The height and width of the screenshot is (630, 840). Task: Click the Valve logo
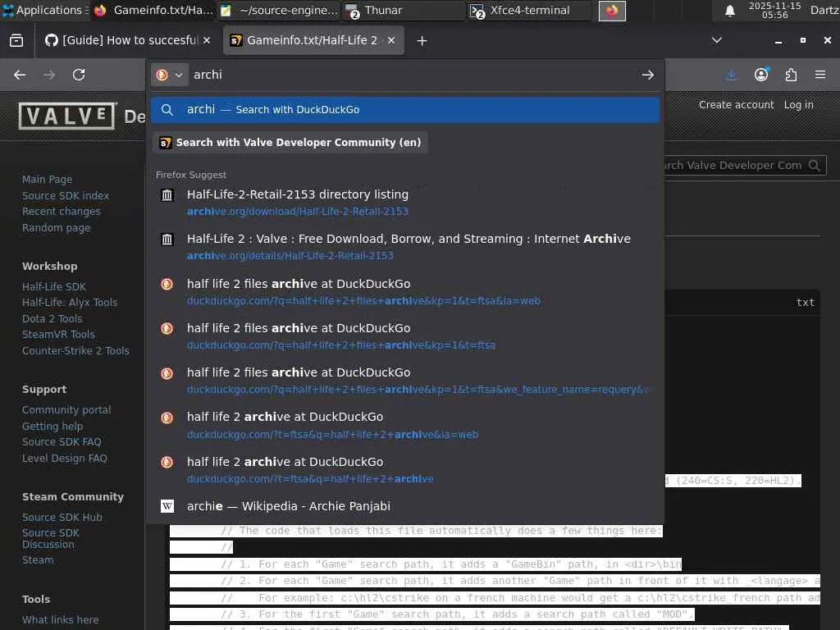67,116
